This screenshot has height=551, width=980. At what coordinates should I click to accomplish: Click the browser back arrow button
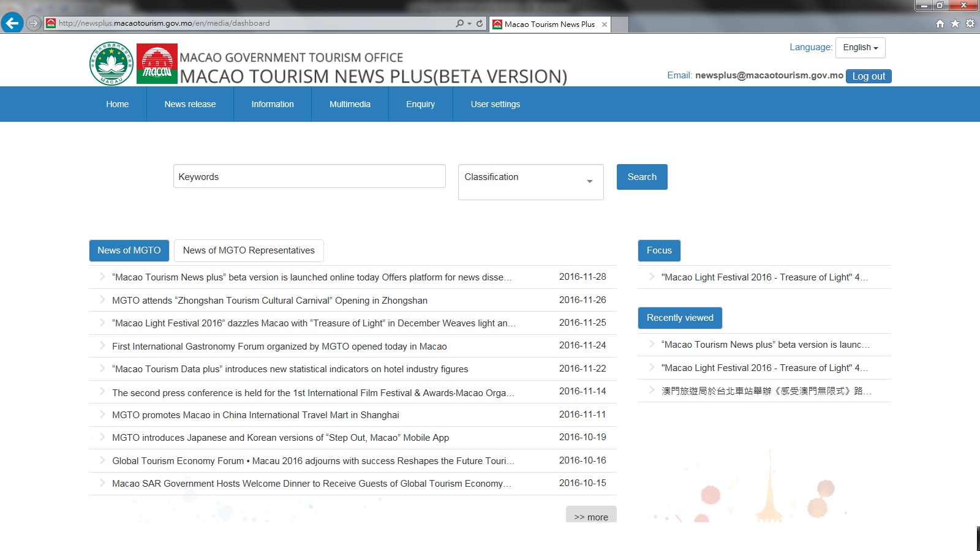12,23
